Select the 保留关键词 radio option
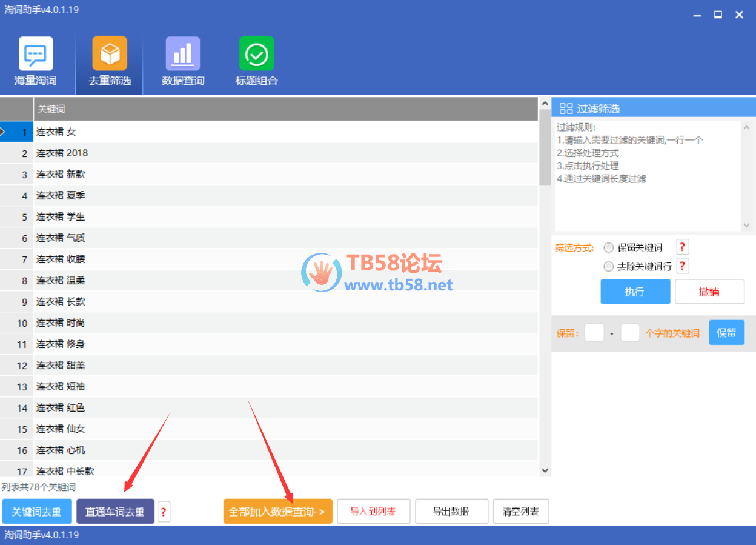 tap(609, 247)
